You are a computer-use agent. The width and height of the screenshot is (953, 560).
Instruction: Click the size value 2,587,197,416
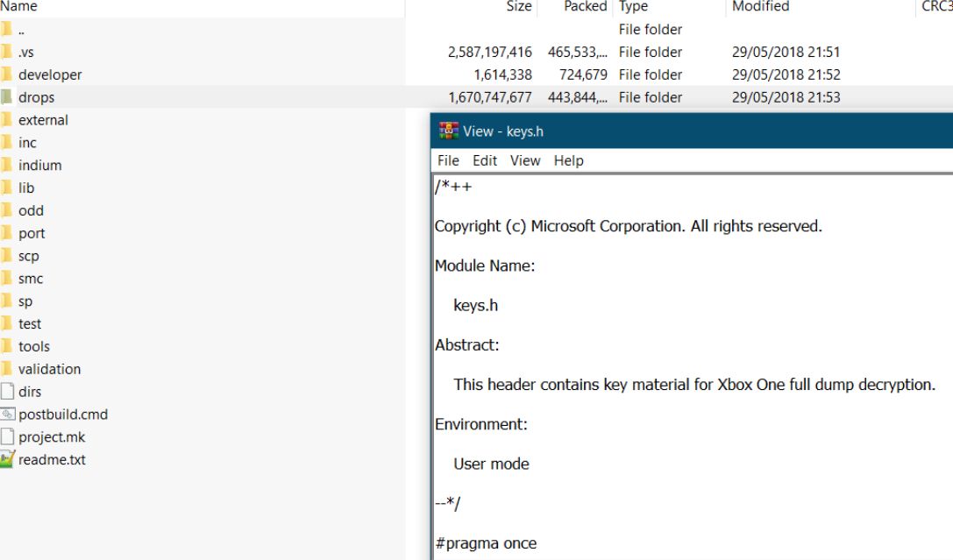[x=490, y=53]
